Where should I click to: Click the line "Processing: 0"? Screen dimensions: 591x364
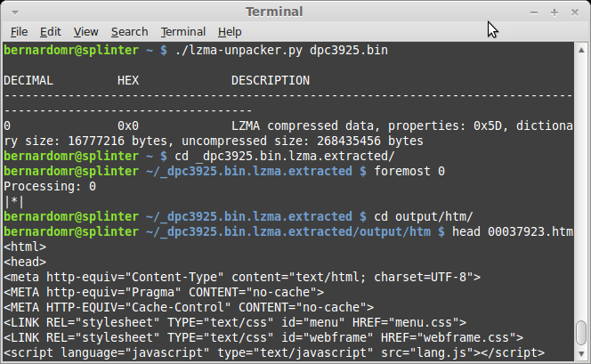click(x=50, y=187)
